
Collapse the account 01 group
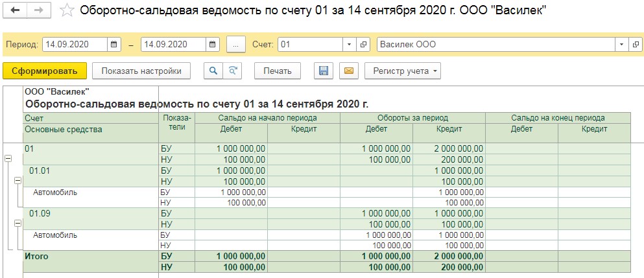click(x=7, y=159)
